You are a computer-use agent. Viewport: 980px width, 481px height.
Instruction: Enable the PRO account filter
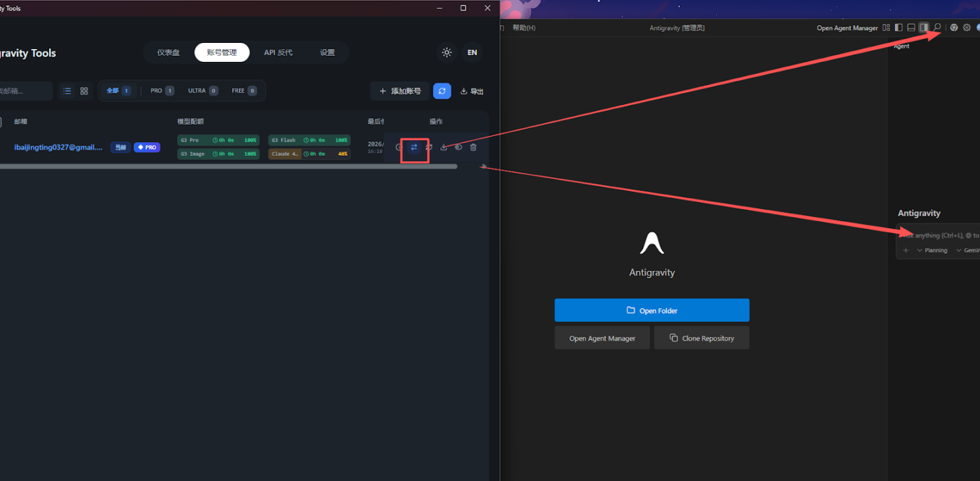click(x=161, y=90)
